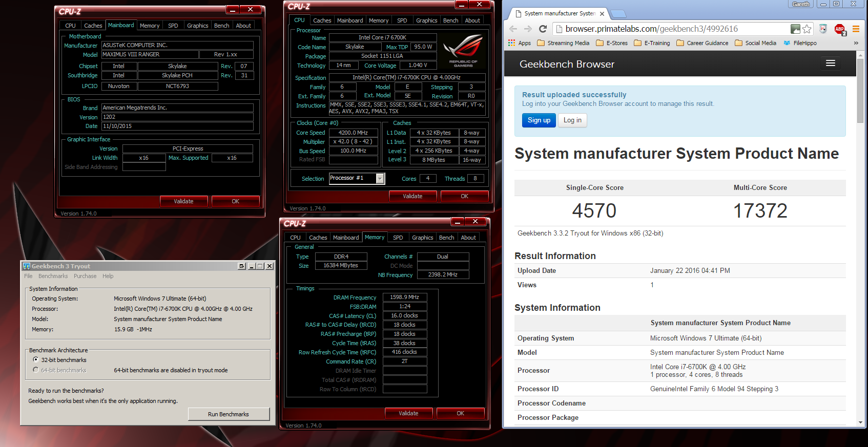Open the Streaming Media bookmark folder

point(563,43)
